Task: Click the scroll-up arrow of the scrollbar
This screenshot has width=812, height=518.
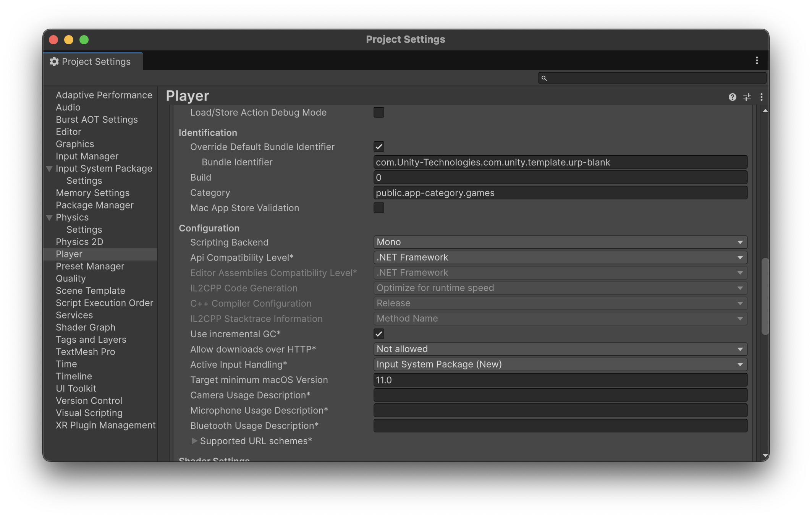Action: point(765,111)
